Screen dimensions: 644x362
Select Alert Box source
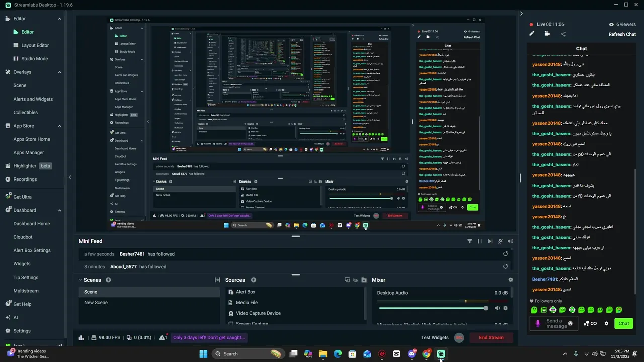click(x=246, y=292)
